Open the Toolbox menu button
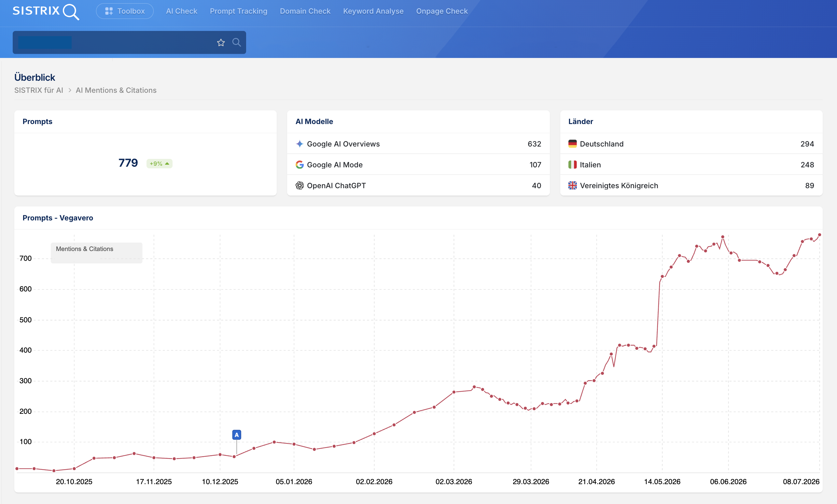 click(x=125, y=11)
